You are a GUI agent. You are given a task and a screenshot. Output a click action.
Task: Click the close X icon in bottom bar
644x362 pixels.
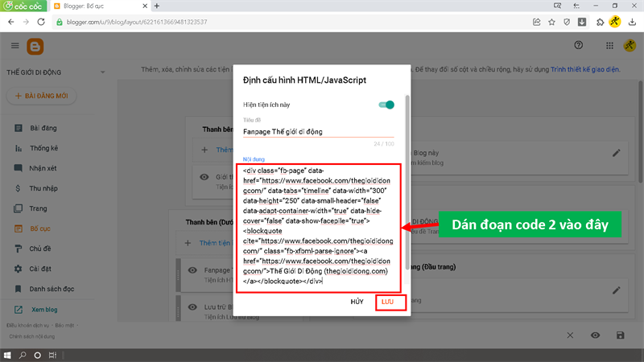click(x=570, y=335)
